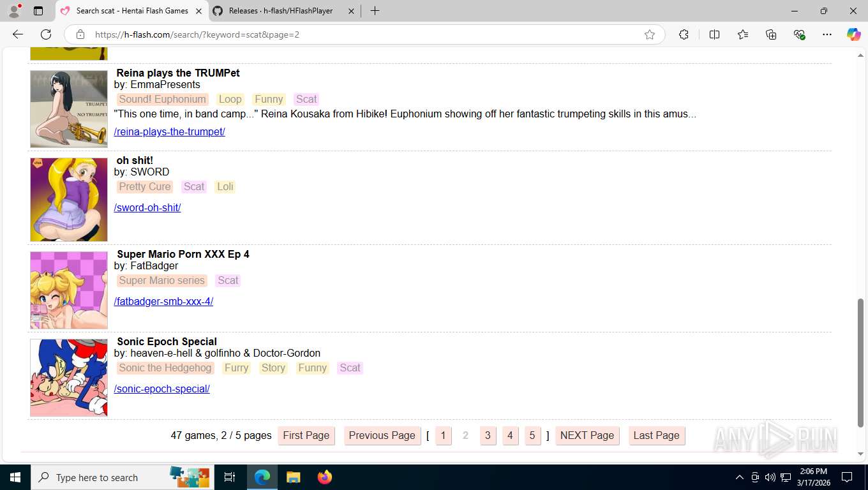Open Settings and more ellipsis menu
868x490 pixels.
[827, 34]
